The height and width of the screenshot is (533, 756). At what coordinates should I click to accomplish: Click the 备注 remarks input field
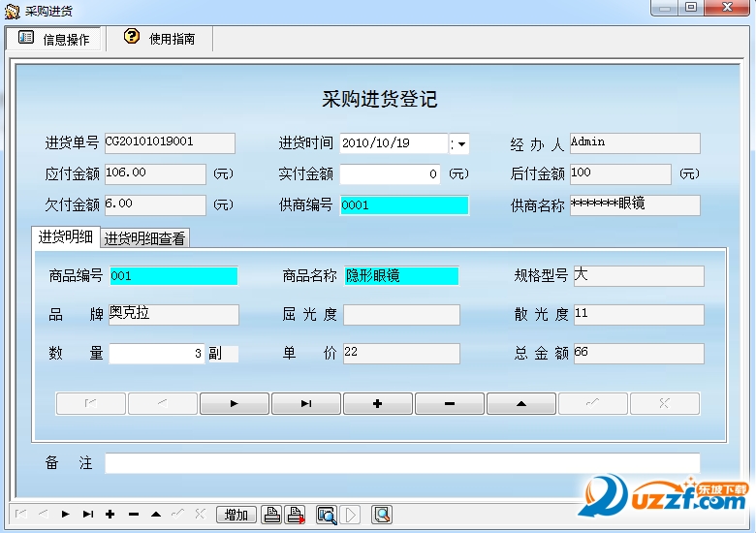(402, 463)
